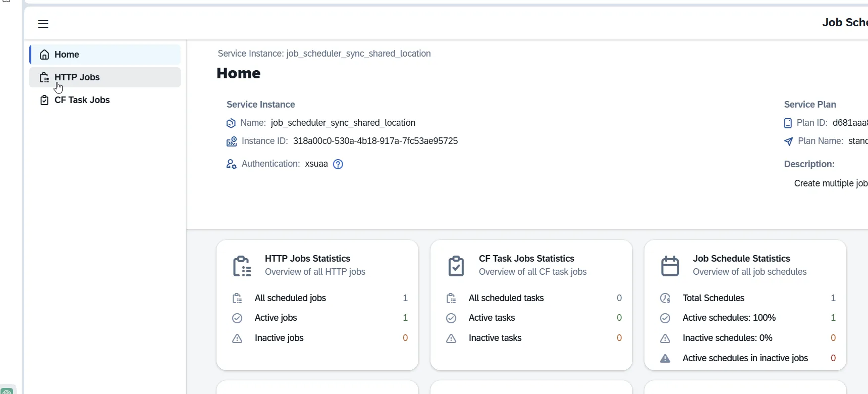Open the CF Task Jobs page

coord(105,100)
